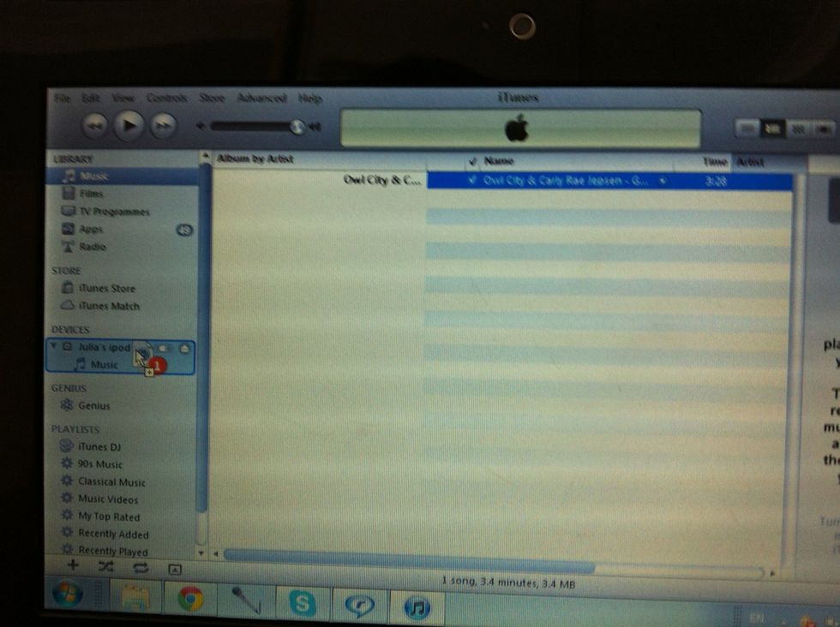
Task: Click the horizontal scrollbar in song list
Action: (409, 562)
